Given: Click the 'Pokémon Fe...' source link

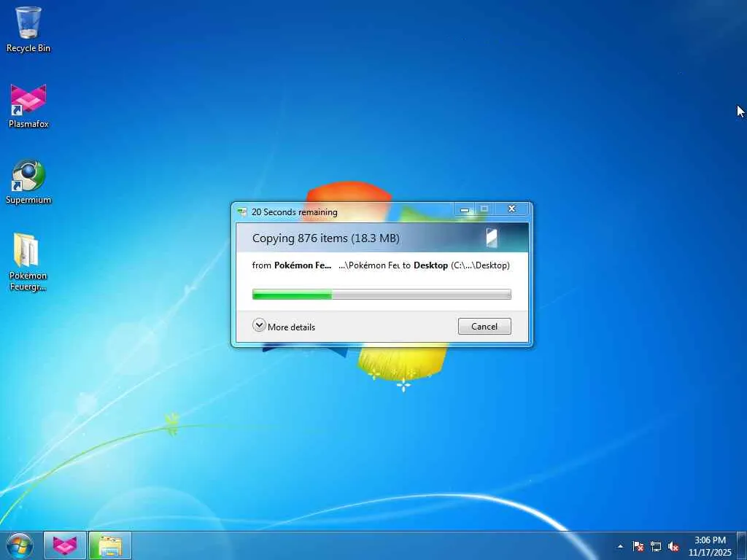Looking at the screenshot, I should 303,265.
